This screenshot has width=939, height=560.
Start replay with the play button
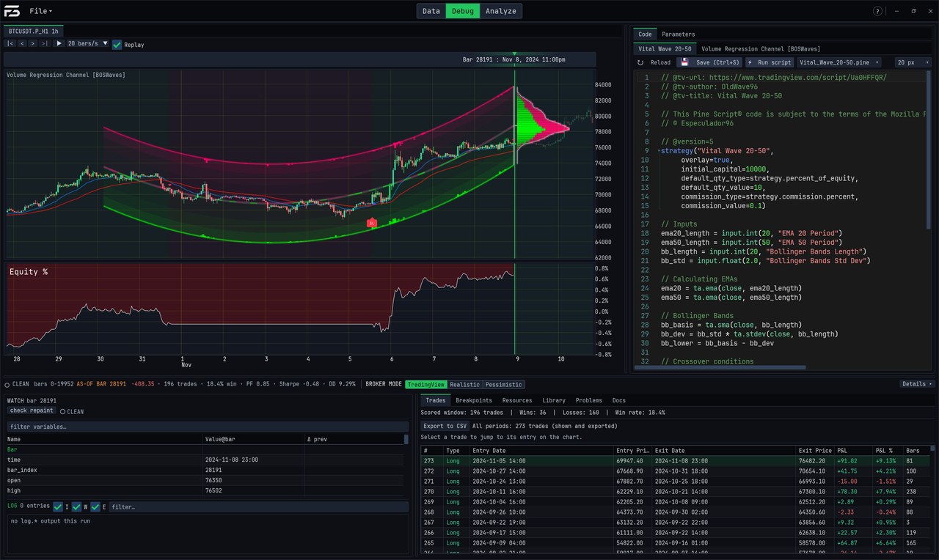(x=59, y=44)
